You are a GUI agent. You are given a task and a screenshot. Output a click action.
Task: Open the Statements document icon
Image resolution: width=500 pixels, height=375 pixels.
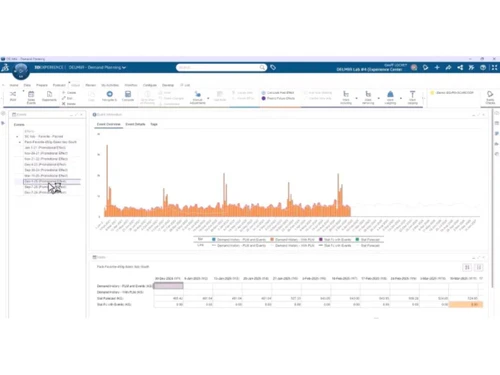pos(49,94)
